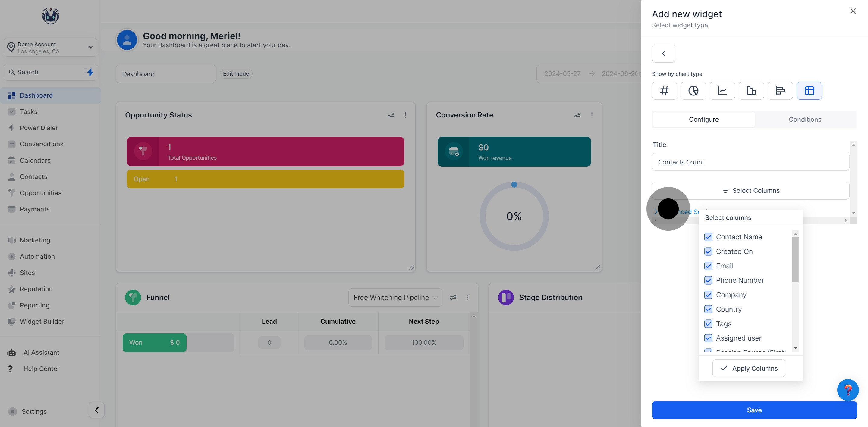
Task: Click the back arrow in widget panel
Action: click(663, 54)
